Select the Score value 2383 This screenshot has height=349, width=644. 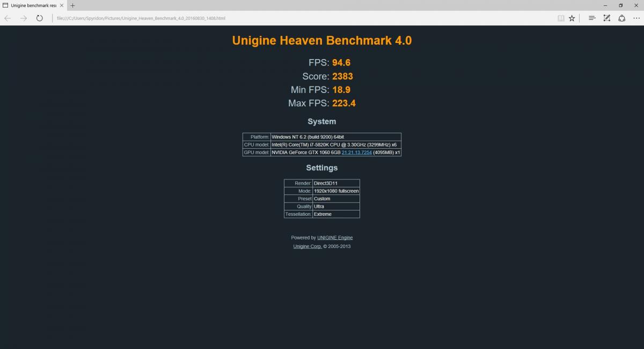click(x=342, y=76)
